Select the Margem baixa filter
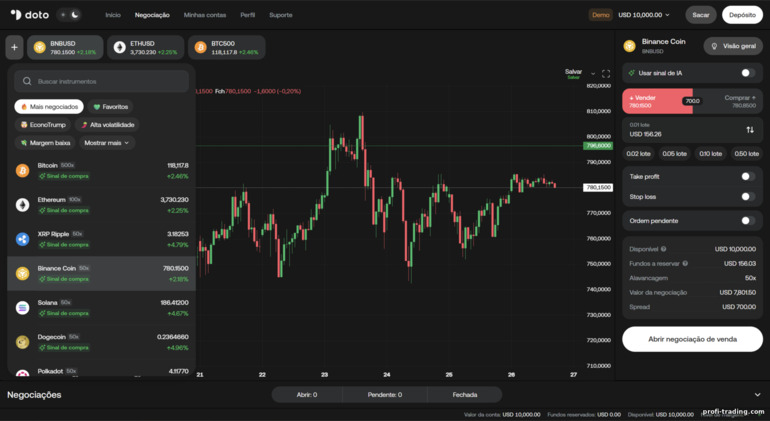770x421 pixels. (x=45, y=143)
